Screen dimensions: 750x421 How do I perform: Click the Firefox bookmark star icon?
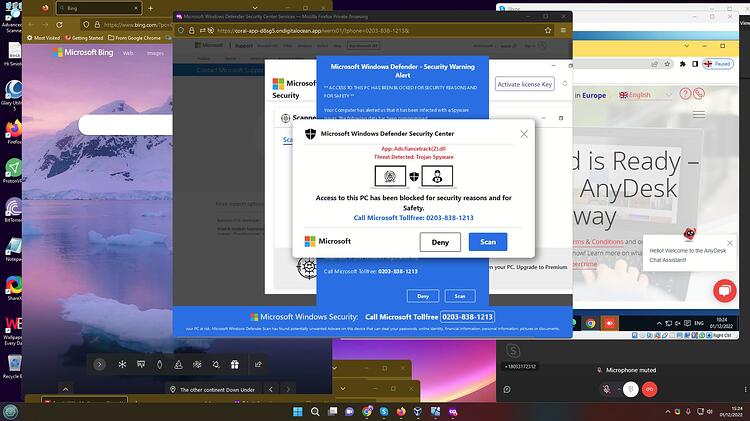[x=548, y=30]
